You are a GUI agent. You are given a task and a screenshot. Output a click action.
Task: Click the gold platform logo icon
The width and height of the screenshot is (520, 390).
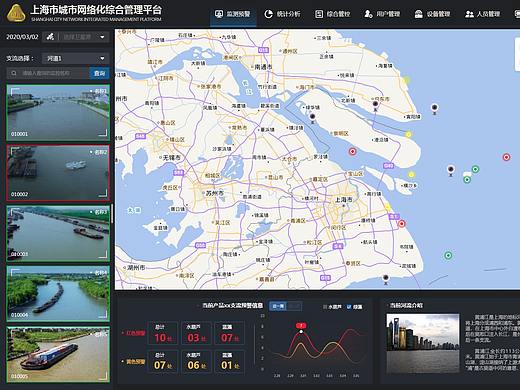click(x=16, y=13)
